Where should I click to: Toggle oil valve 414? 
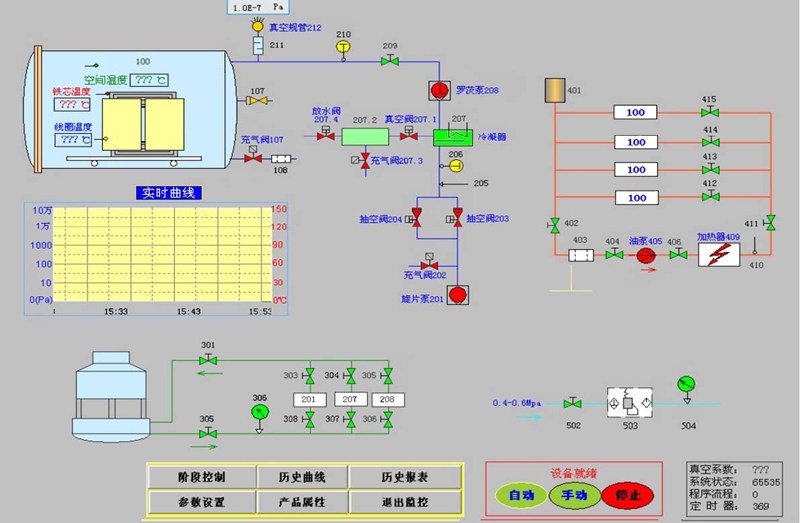click(x=710, y=142)
